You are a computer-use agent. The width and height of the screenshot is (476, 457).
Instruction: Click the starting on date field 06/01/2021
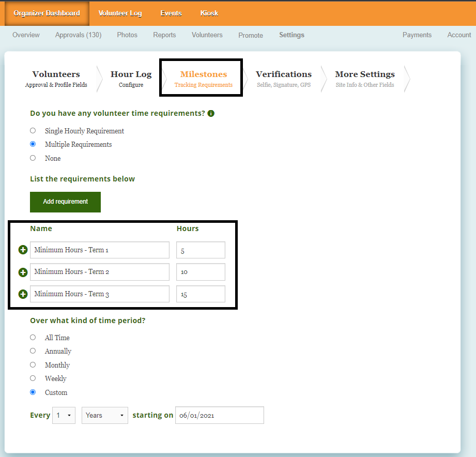(220, 415)
